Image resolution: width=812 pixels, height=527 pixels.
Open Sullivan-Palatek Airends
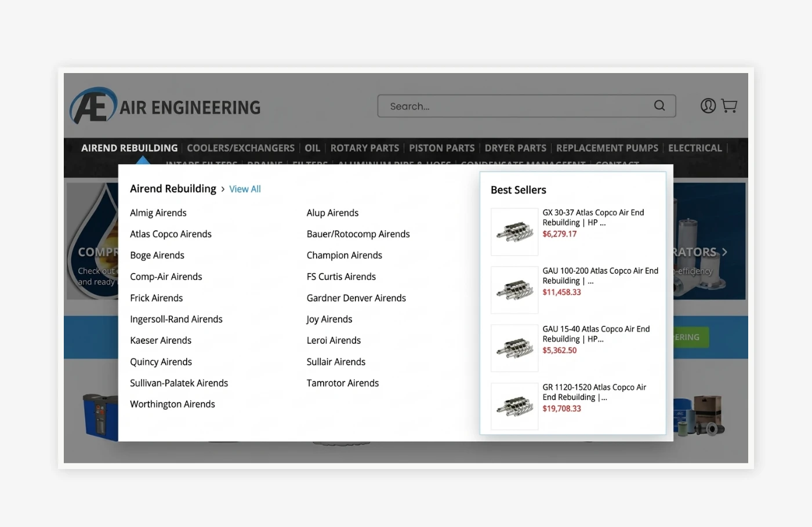(x=179, y=383)
